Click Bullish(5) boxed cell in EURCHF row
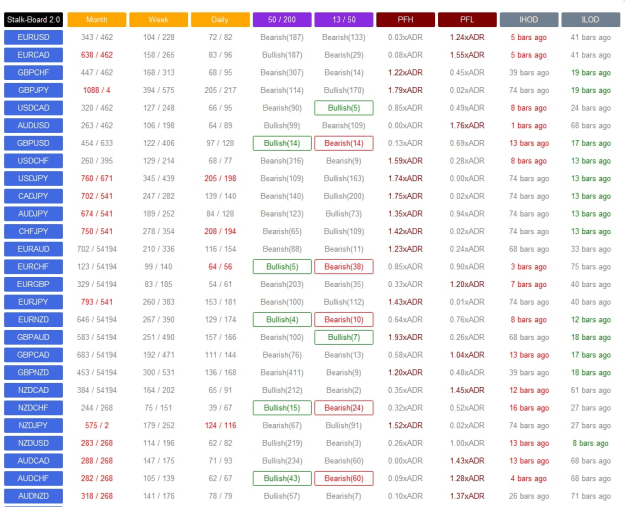 (x=282, y=267)
